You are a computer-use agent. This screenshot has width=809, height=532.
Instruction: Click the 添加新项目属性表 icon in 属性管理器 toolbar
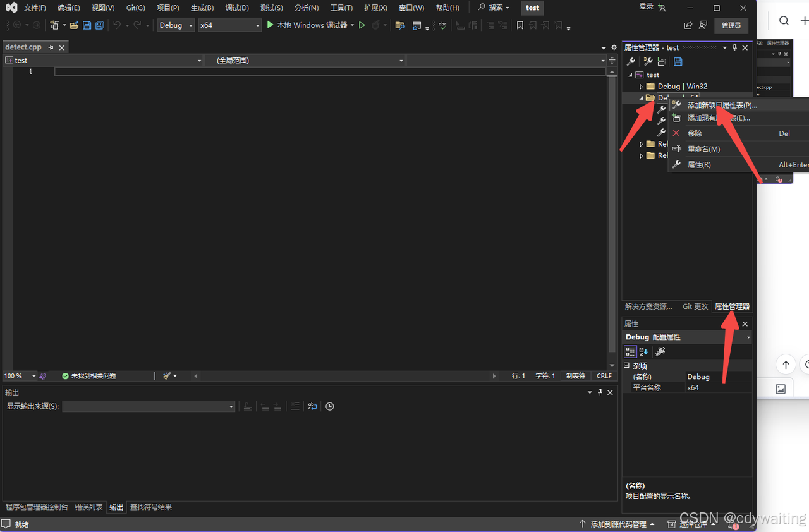647,61
